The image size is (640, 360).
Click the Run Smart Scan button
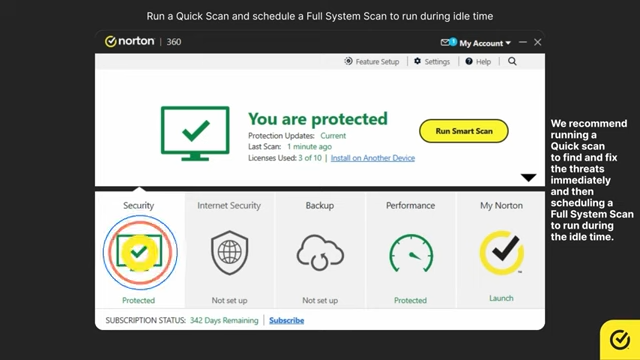coord(464,131)
